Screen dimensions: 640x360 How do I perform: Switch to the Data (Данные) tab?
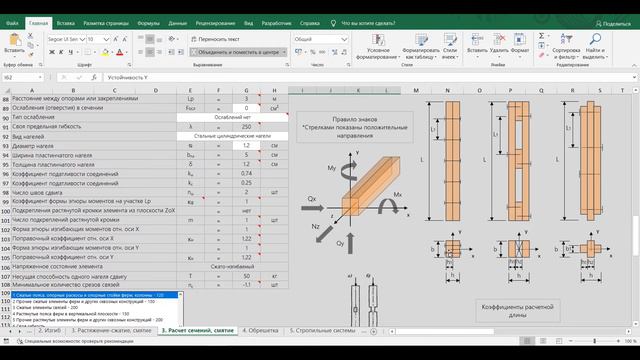point(178,23)
